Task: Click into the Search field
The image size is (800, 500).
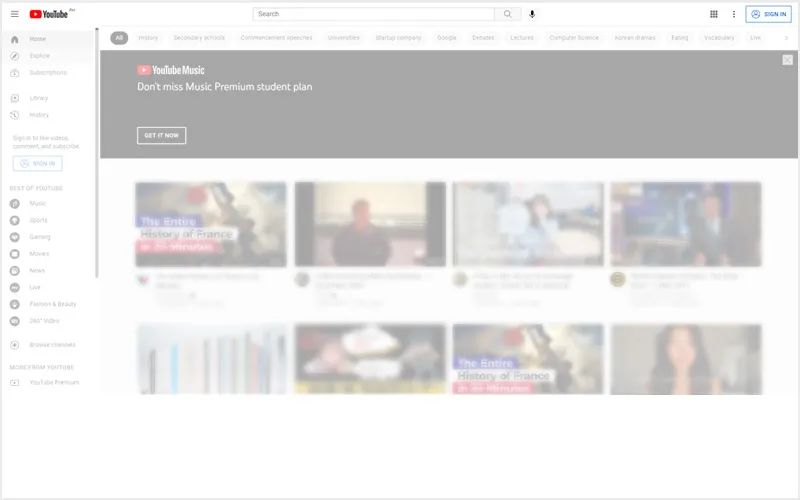Action: point(373,14)
